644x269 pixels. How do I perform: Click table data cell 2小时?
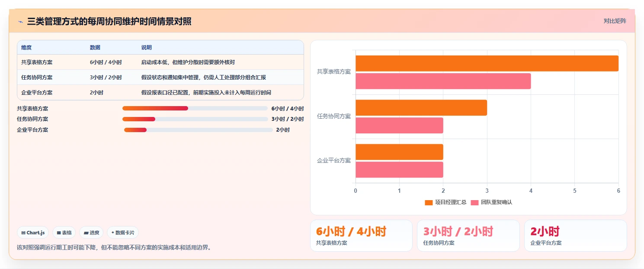point(97,93)
